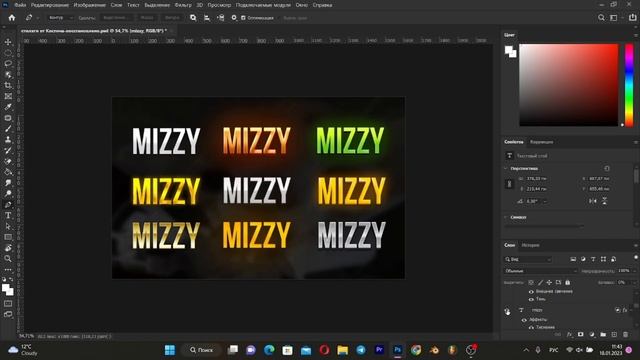Expand the Символ section

pyautogui.click(x=506, y=217)
